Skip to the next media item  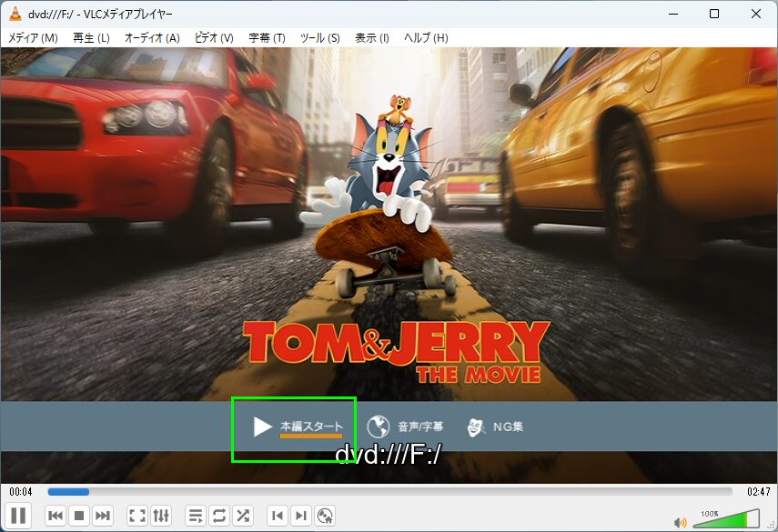(102, 516)
